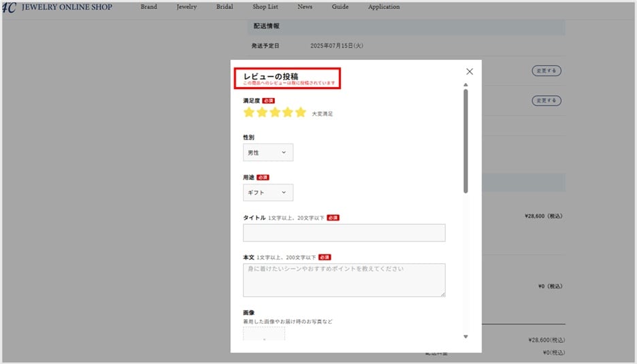This screenshot has height=364, width=637.
Task: Select the second satisfaction star
Action: pos(261,112)
